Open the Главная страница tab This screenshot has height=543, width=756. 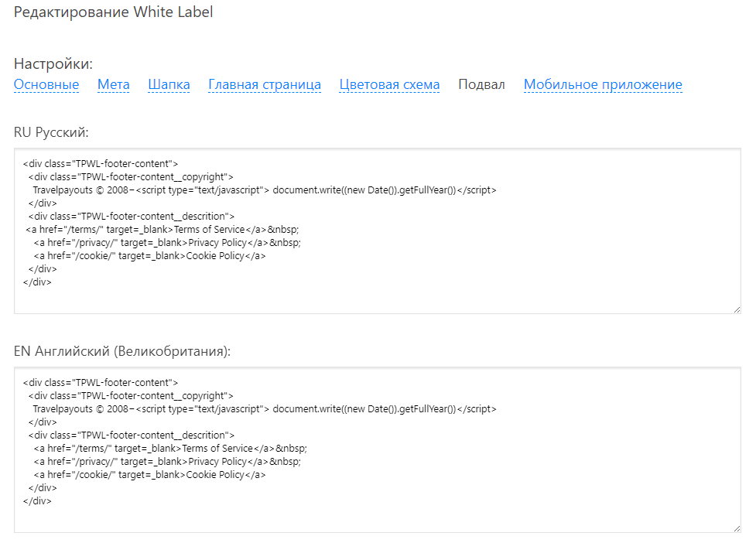pyautogui.click(x=265, y=84)
